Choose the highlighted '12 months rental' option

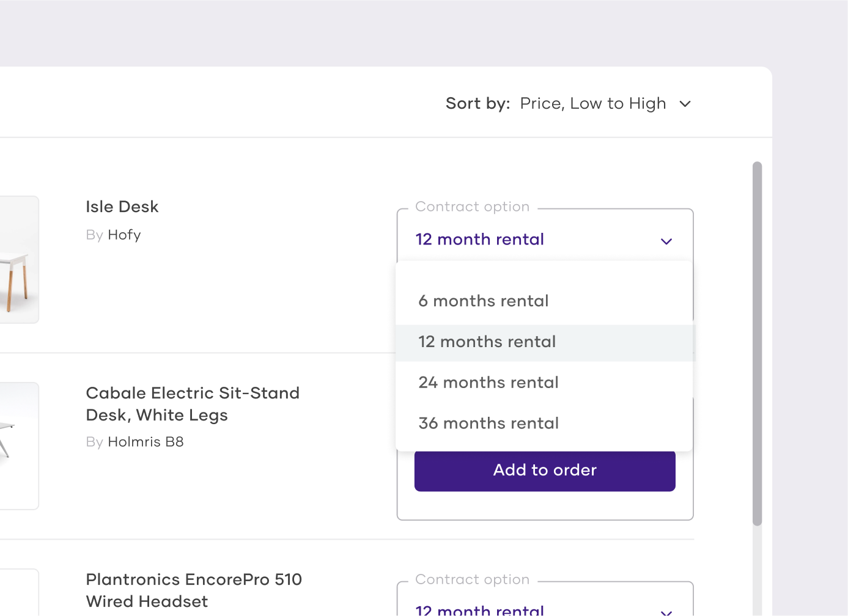pos(487,342)
